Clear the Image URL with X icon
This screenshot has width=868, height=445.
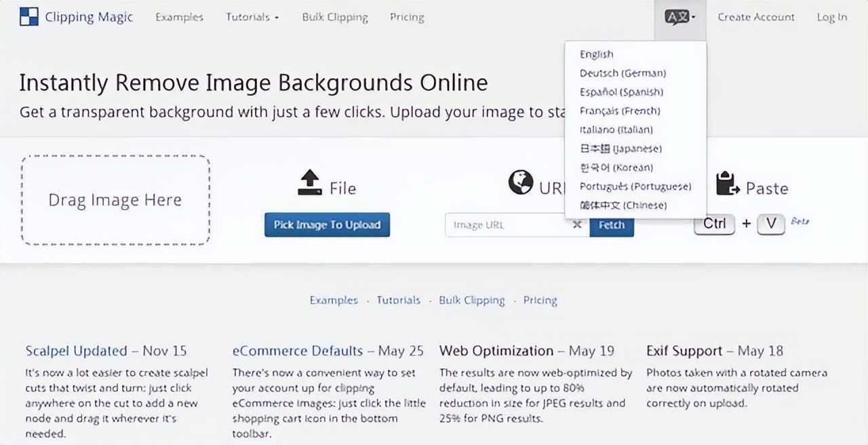pos(577,225)
